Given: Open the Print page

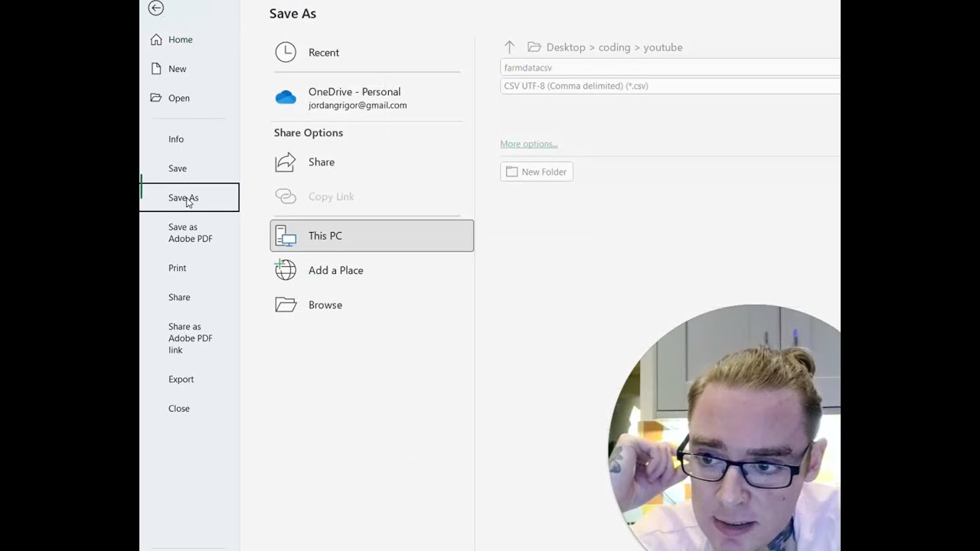Looking at the screenshot, I should click(177, 268).
